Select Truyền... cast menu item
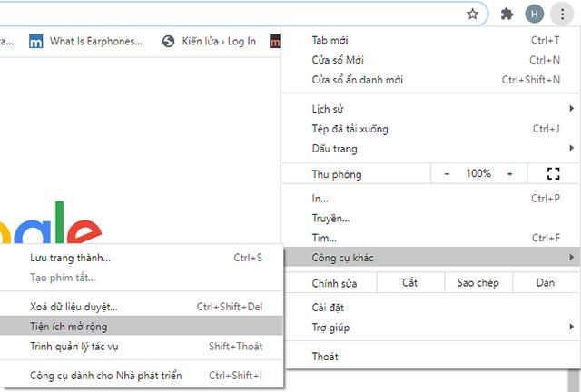The height and width of the screenshot is (392, 581). tap(430, 218)
